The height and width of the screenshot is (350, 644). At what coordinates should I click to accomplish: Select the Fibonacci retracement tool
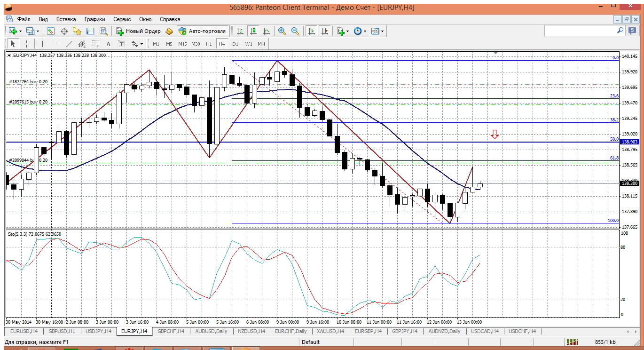pos(95,44)
